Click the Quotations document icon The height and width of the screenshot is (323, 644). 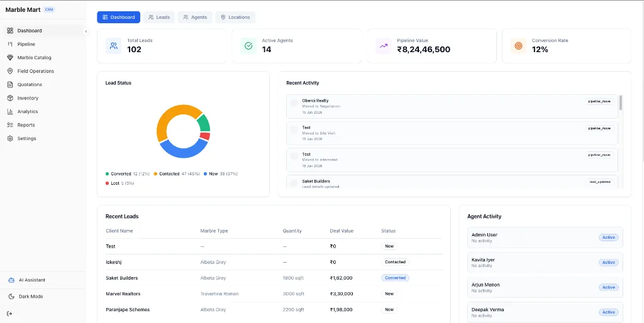tap(10, 85)
